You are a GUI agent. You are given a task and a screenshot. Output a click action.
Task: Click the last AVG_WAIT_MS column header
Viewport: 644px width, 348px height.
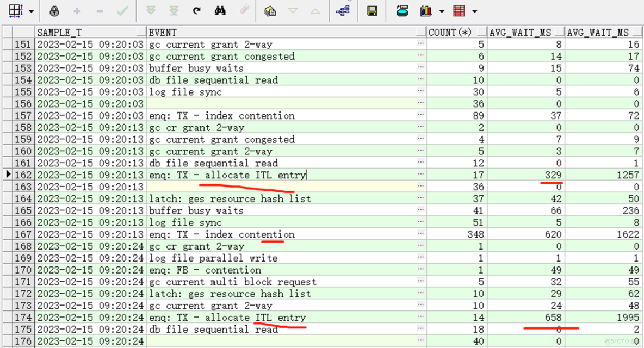click(603, 32)
